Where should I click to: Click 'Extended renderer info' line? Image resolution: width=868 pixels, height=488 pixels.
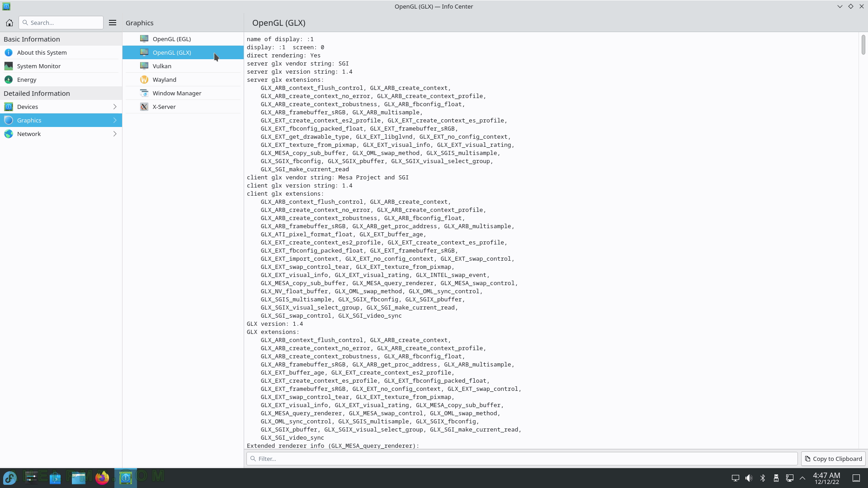[x=333, y=446]
